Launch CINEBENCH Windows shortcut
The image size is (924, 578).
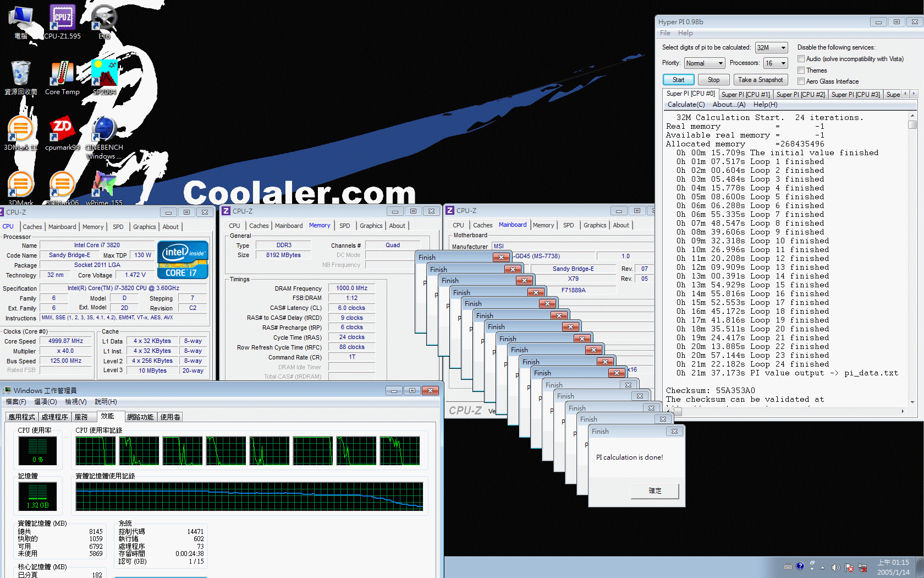(x=104, y=138)
